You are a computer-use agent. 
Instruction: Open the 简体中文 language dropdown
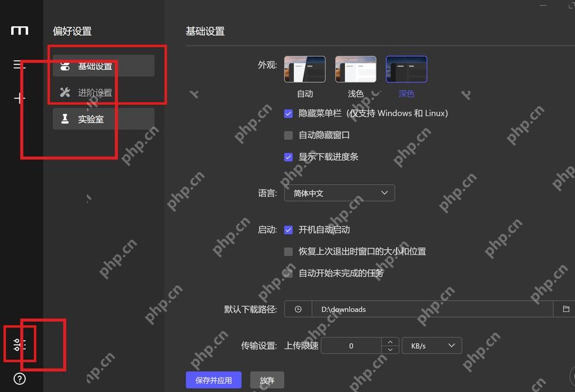[x=340, y=193]
